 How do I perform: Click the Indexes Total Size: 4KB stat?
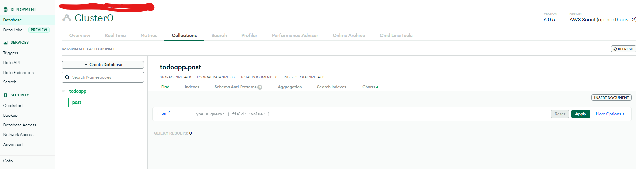click(304, 77)
